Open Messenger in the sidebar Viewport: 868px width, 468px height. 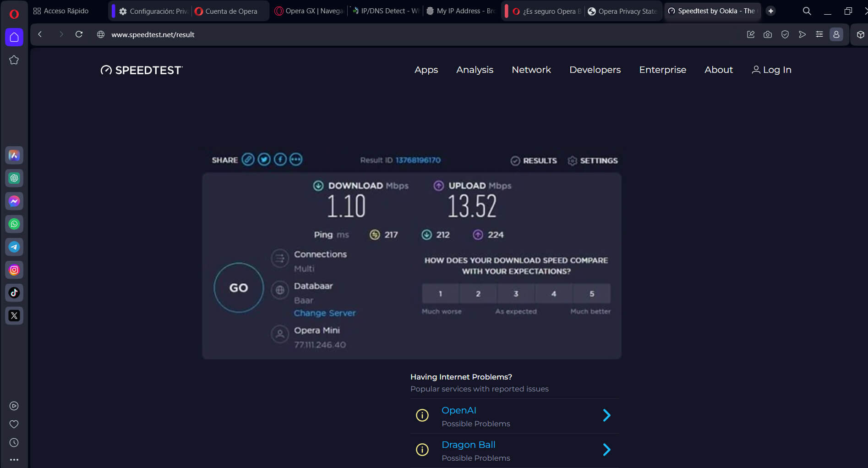coord(14,201)
